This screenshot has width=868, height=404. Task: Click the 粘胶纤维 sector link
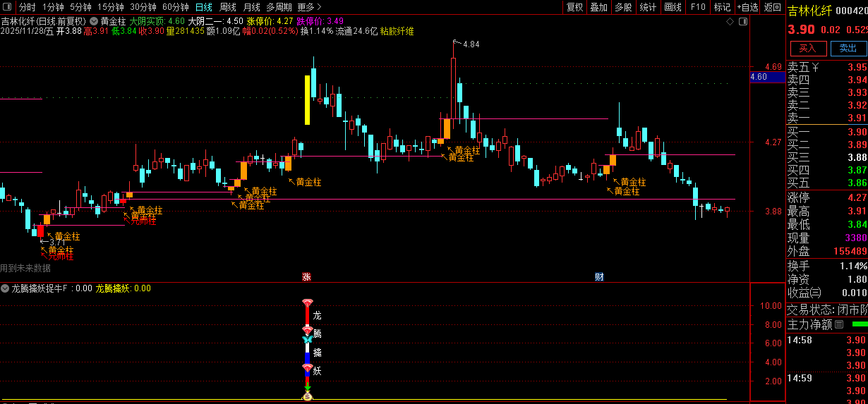coord(397,31)
